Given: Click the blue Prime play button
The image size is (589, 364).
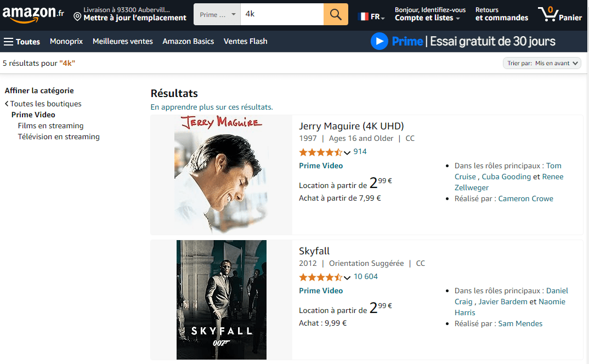Looking at the screenshot, I should coord(379,41).
